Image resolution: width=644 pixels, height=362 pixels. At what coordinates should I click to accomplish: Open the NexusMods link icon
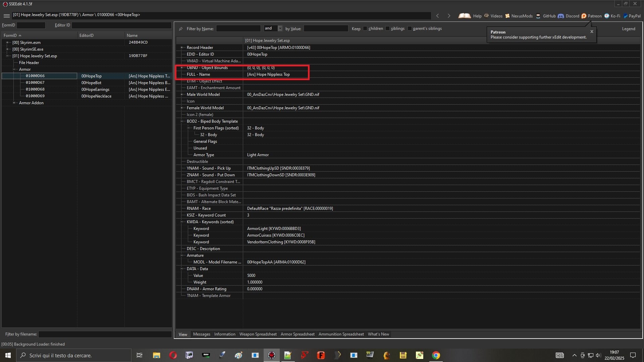pos(507,16)
